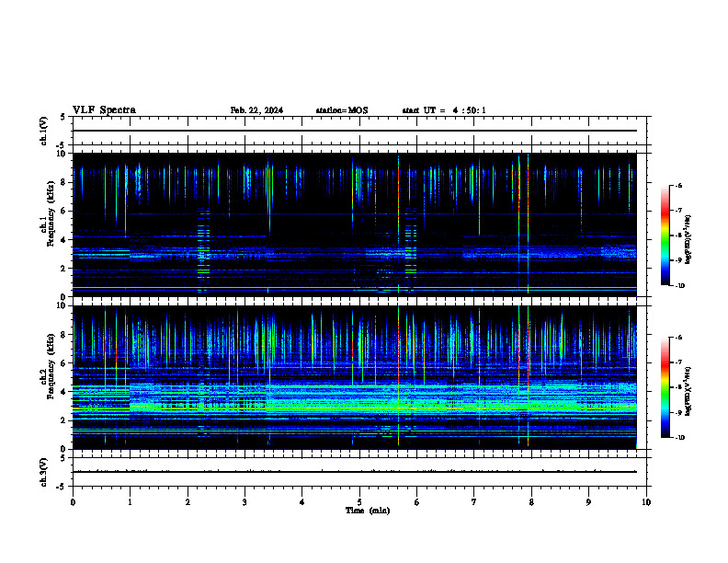Click the "start UT = 4 : 50: 1" text
The width and height of the screenshot is (728, 563).
(444, 110)
